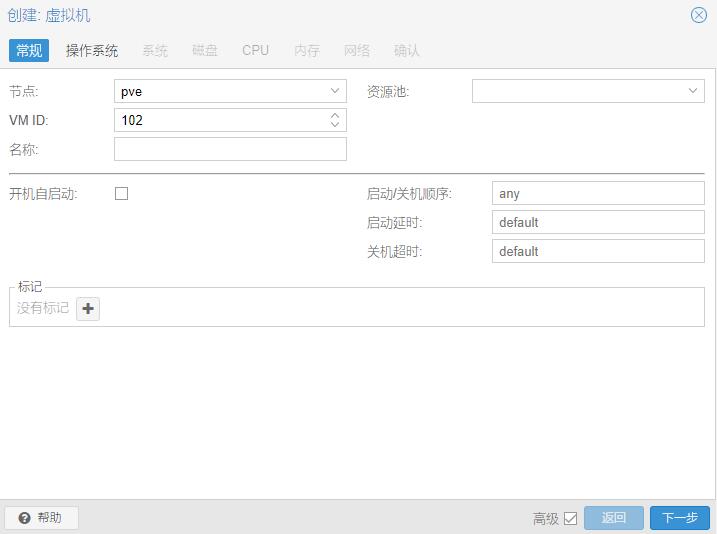Viewport: 717px width, 534px height.
Task: Expand the 节点 node dropdown
Action: point(335,91)
